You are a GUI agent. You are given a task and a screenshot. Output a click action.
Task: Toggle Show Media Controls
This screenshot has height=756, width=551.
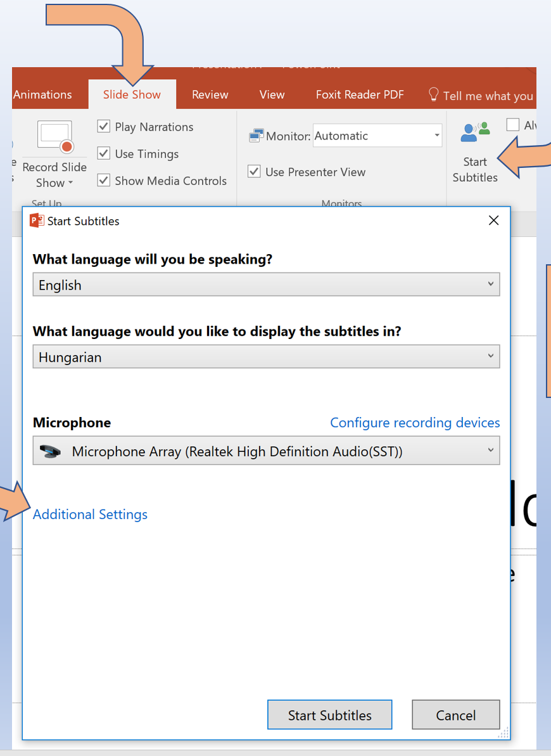103,180
